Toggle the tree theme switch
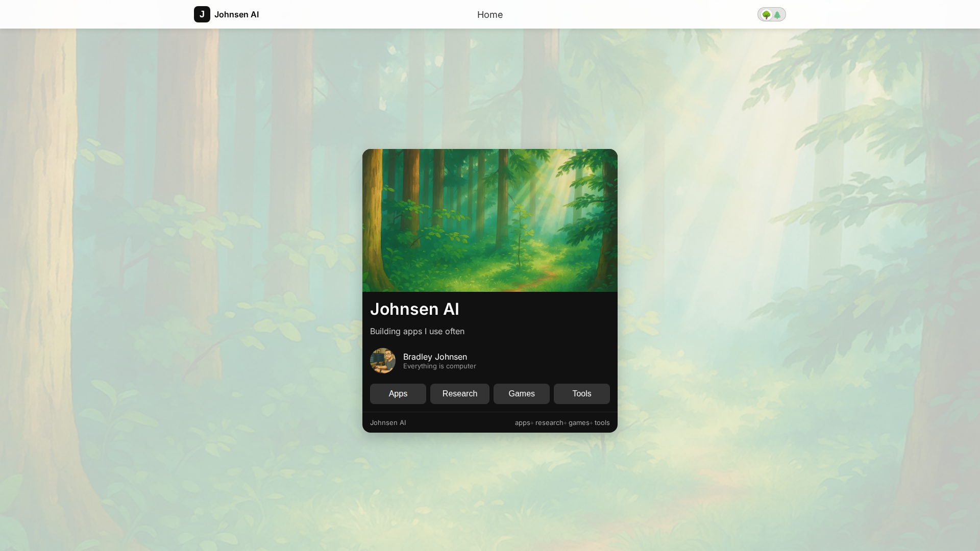Viewport: 980px width, 551px height. 771,14
